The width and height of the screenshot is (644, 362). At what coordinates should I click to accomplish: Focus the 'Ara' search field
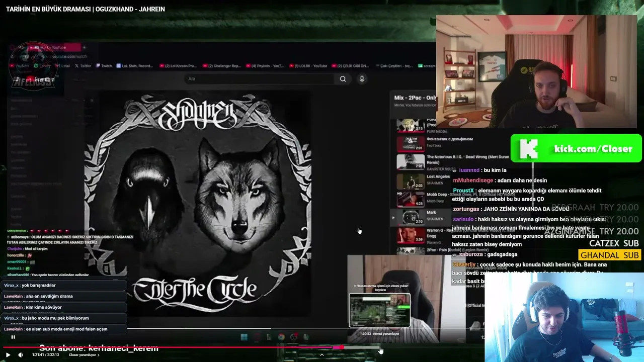click(x=260, y=79)
